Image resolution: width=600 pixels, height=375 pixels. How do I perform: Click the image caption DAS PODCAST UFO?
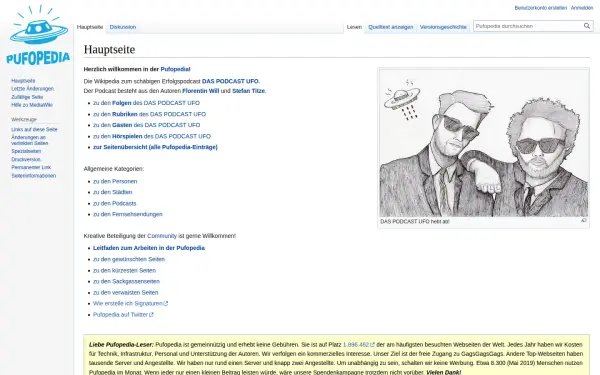415,222
